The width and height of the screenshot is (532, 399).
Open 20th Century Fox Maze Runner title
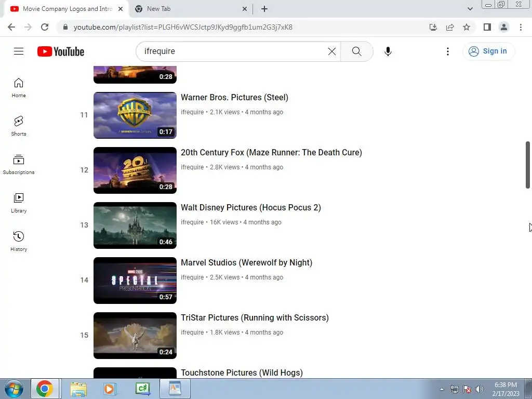(271, 152)
